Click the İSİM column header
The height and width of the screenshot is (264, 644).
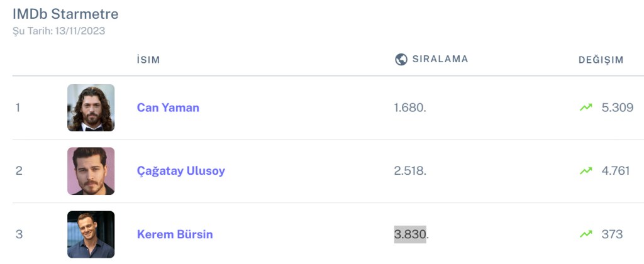(x=148, y=60)
